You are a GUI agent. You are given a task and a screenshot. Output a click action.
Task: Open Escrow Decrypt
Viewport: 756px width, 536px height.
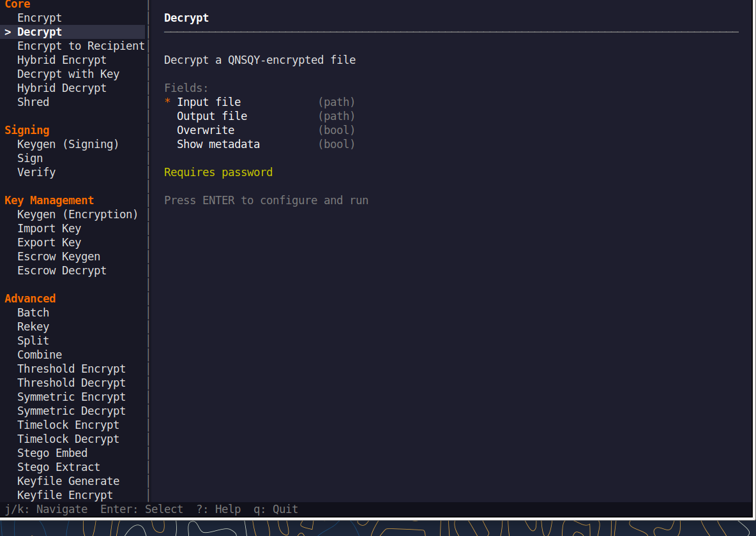pyautogui.click(x=62, y=271)
